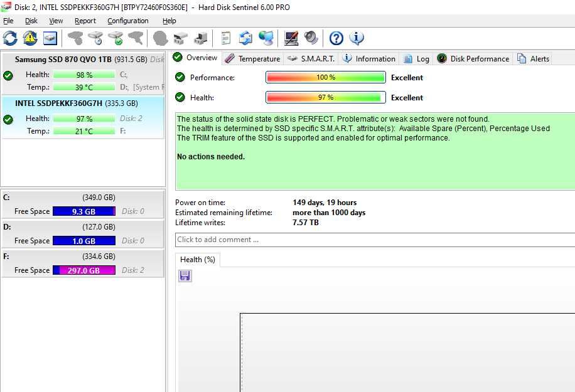Open the View menu

56,21
